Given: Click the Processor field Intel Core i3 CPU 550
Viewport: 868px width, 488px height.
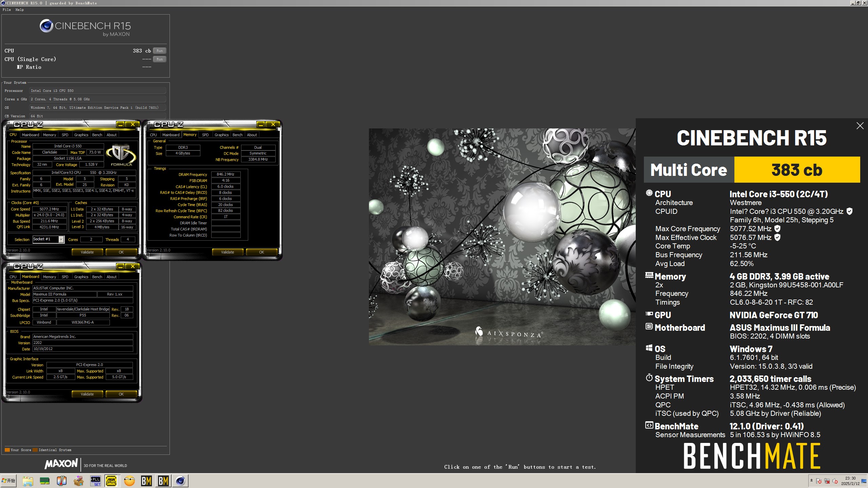Looking at the screenshot, I should tap(98, 91).
